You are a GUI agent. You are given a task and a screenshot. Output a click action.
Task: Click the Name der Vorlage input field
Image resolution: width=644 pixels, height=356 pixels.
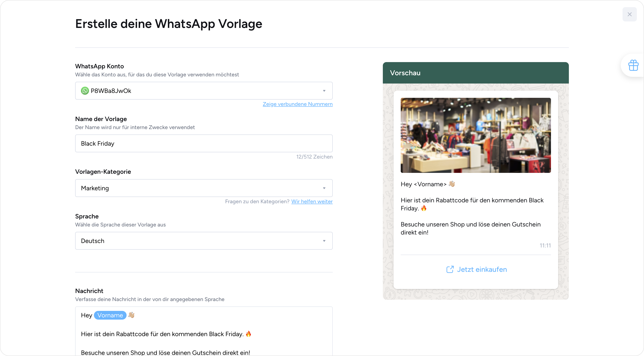coord(203,144)
